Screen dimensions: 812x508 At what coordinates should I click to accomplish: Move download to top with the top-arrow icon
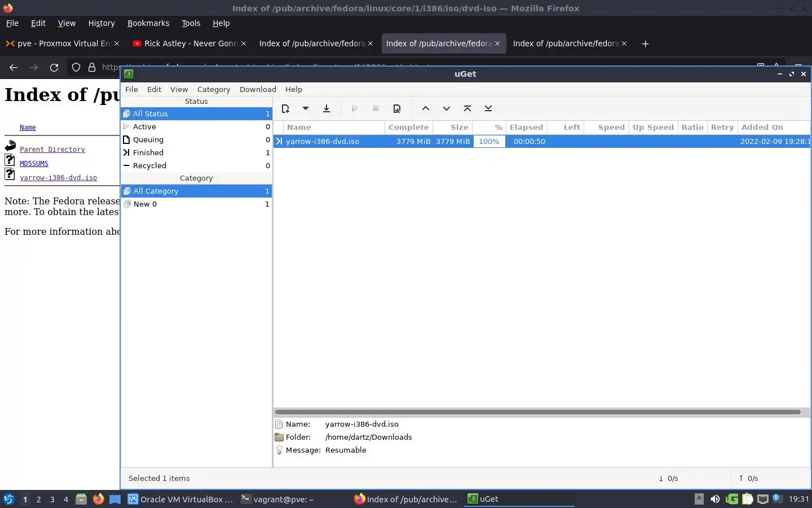(x=467, y=108)
